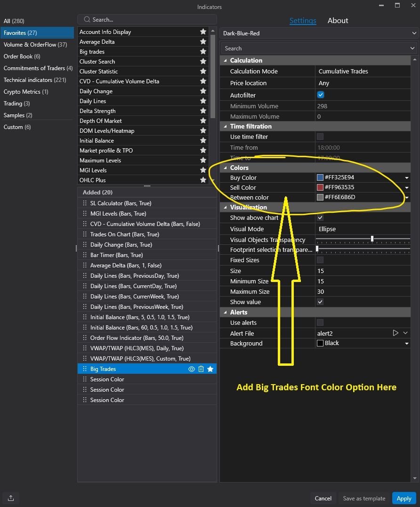Delete the Big Trades indicator trash icon
Viewport: 420px width, 507px height.
[201, 369]
